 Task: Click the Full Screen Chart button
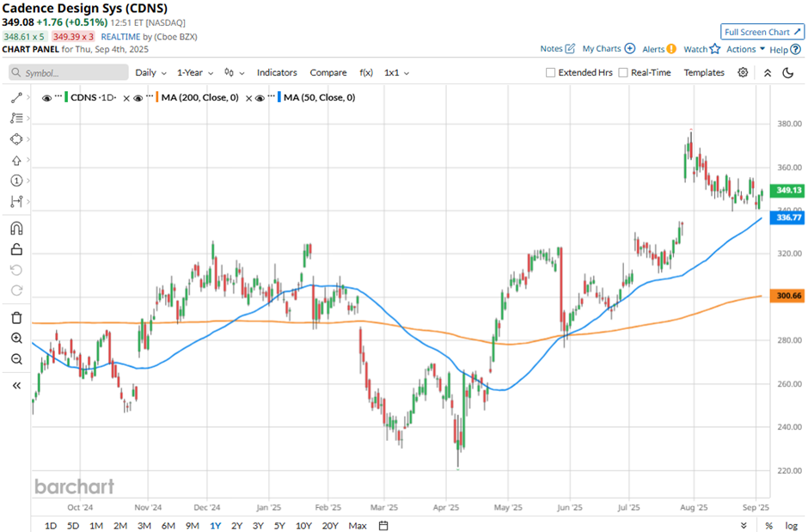762,32
